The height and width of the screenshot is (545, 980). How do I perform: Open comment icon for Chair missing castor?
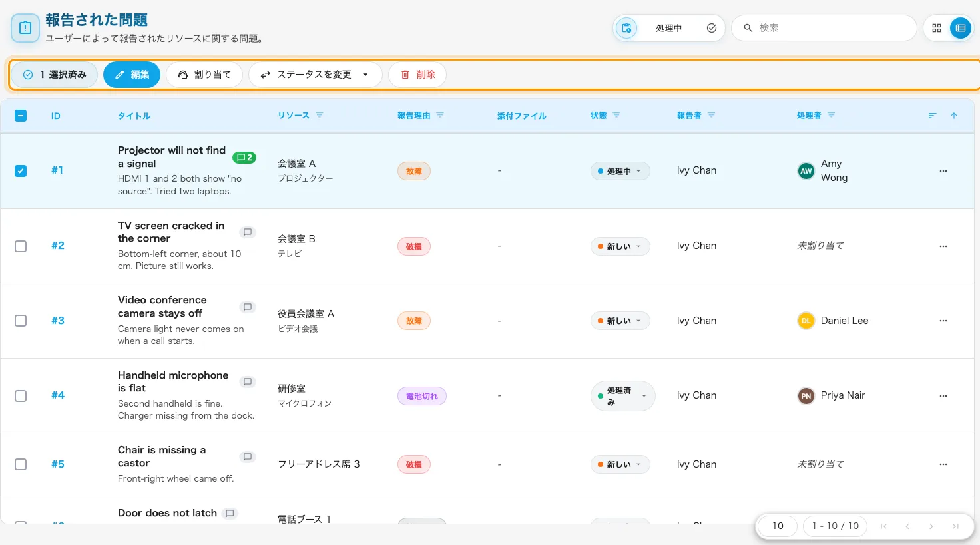tap(248, 457)
